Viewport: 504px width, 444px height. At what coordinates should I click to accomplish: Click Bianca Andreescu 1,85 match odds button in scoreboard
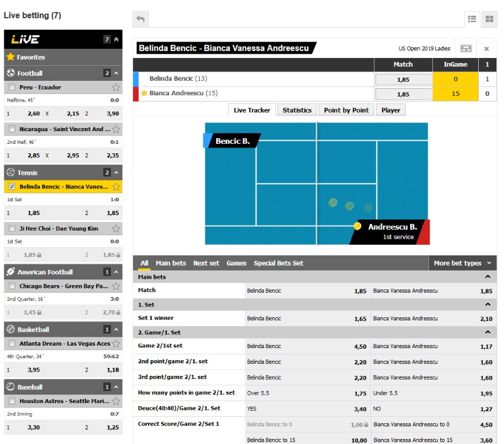403,94
